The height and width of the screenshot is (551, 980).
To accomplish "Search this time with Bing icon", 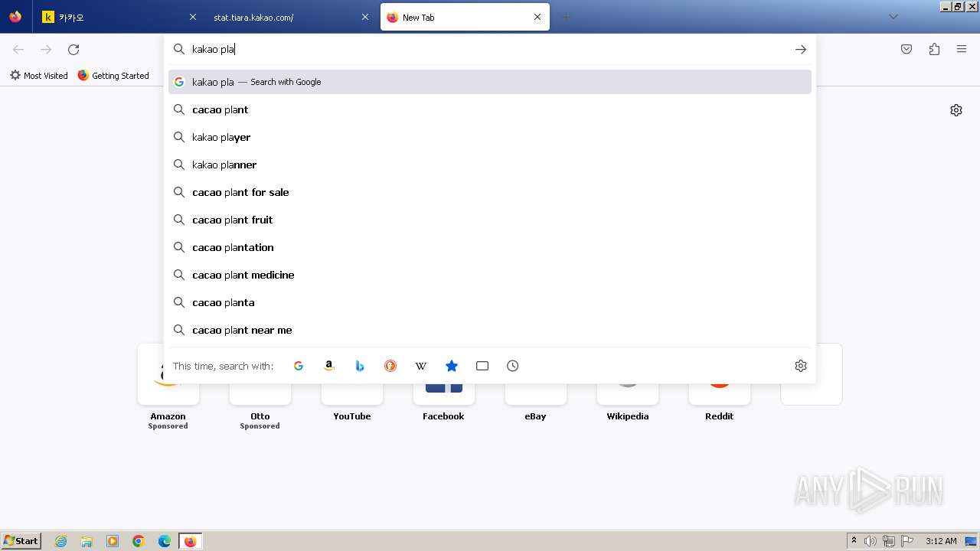I will point(360,366).
